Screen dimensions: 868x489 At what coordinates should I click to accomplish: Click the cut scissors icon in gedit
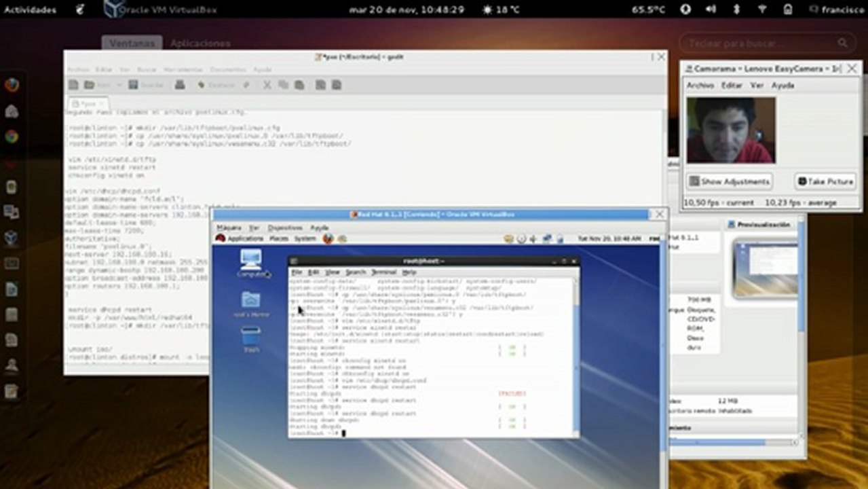(267, 85)
